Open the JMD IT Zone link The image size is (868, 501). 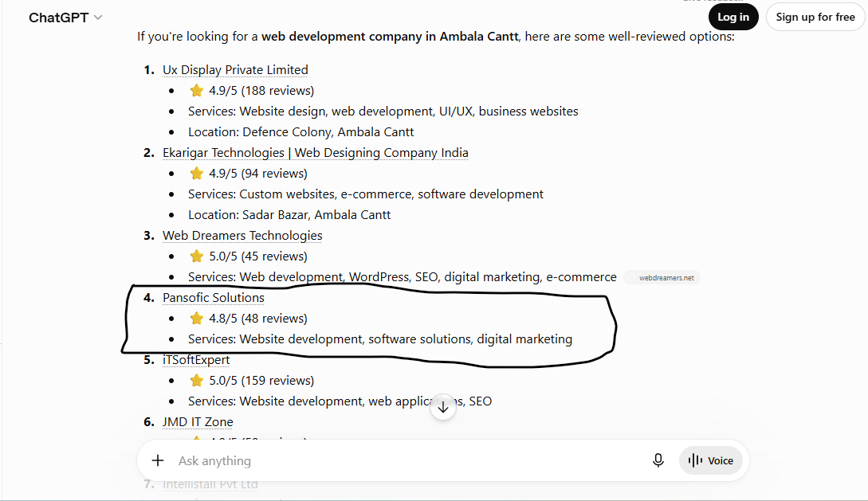[198, 422]
